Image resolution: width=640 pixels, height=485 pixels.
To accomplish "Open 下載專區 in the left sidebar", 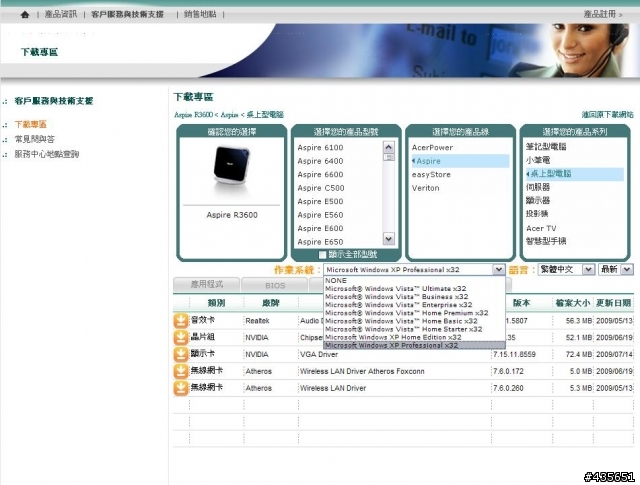I will click(x=31, y=125).
